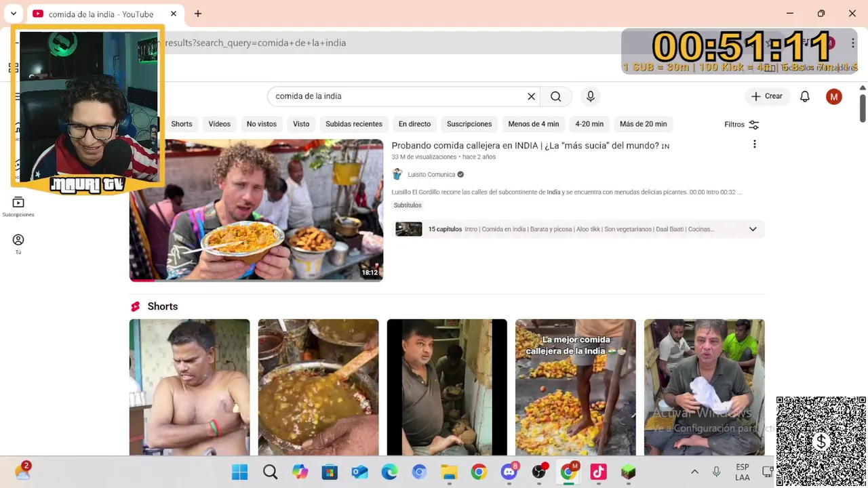
Task: Open Minecraft from the taskbar
Action: [628, 472]
